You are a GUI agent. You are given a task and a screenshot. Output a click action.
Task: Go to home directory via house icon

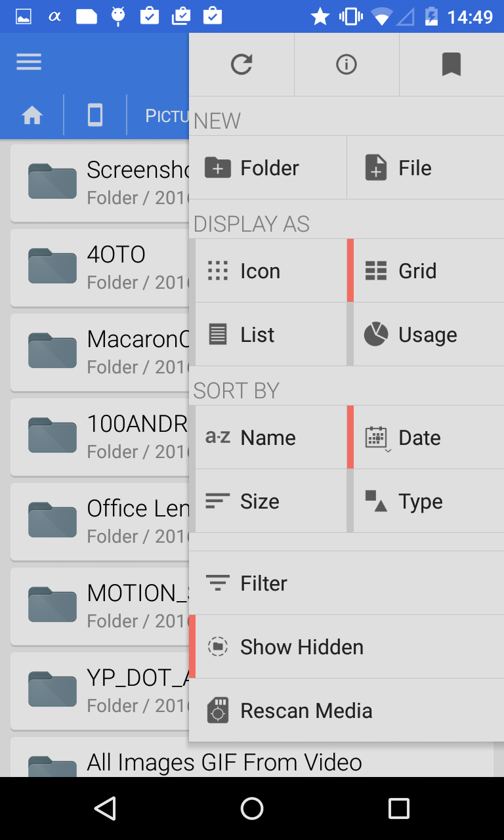31,114
